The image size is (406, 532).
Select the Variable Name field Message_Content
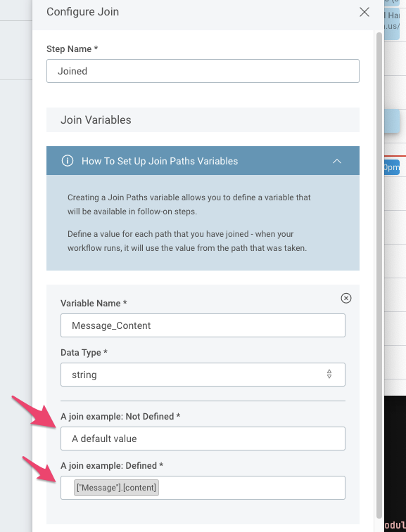(203, 325)
